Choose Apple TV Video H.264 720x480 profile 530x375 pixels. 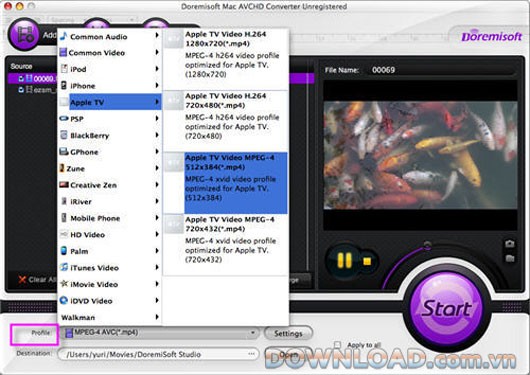click(x=225, y=121)
